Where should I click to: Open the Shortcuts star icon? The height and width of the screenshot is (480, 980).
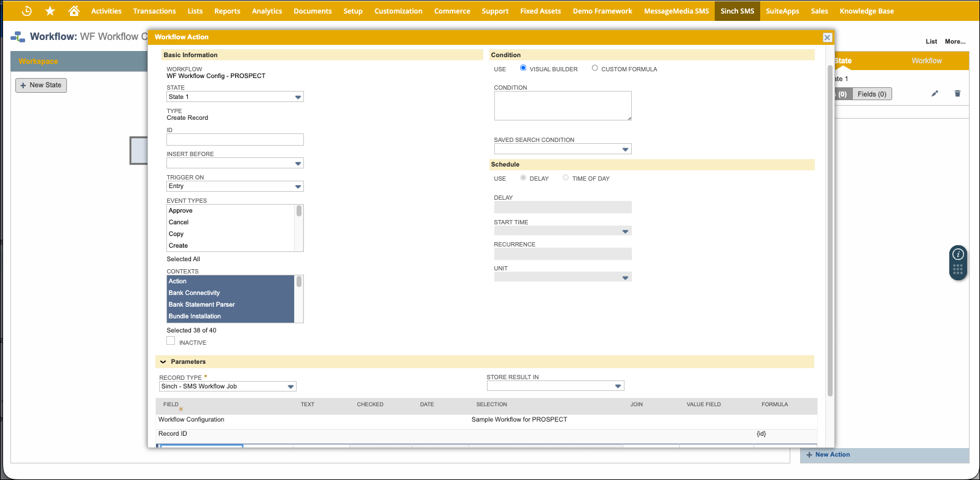tap(50, 11)
